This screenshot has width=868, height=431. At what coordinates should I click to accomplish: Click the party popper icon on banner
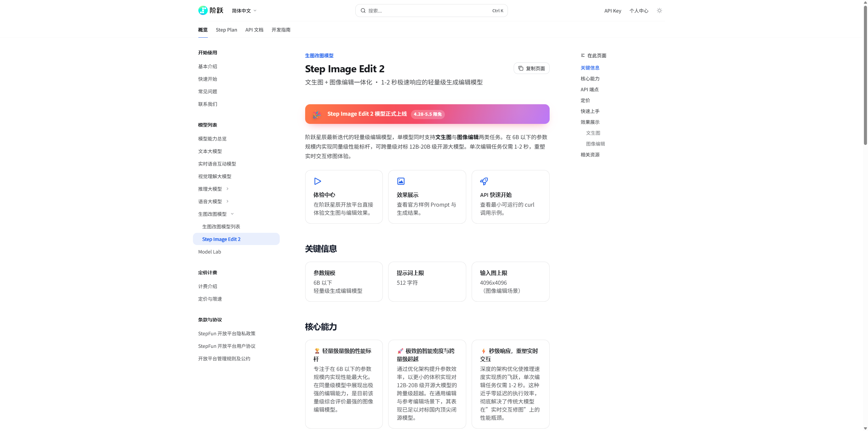(x=317, y=114)
